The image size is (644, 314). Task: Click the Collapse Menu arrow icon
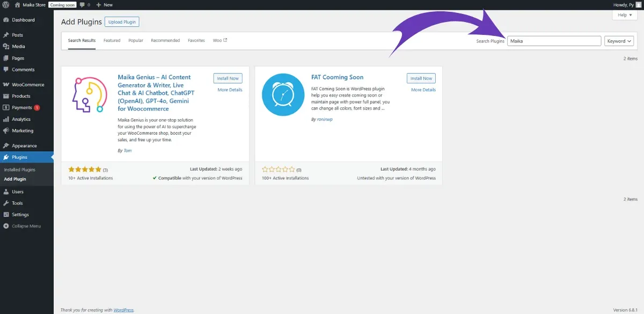6,226
